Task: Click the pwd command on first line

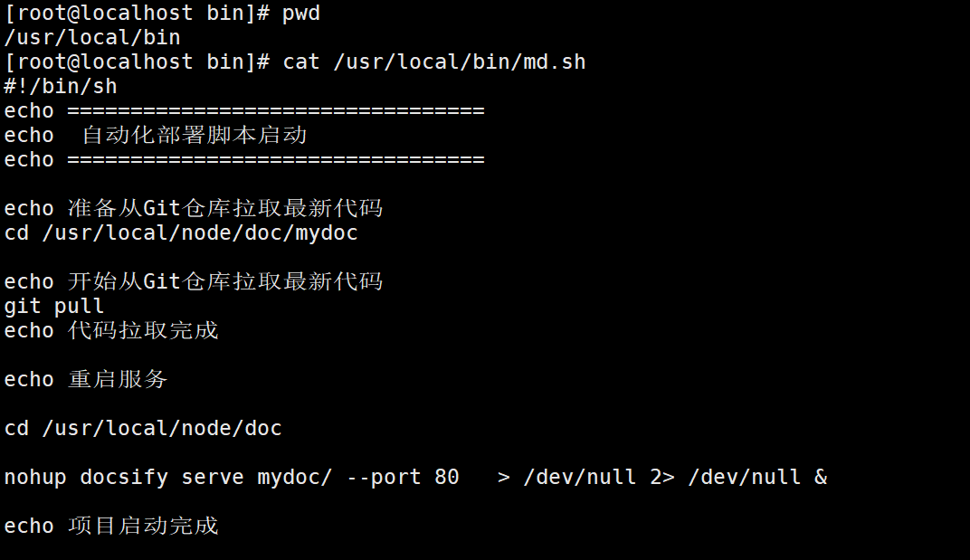Action: coord(302,14)
